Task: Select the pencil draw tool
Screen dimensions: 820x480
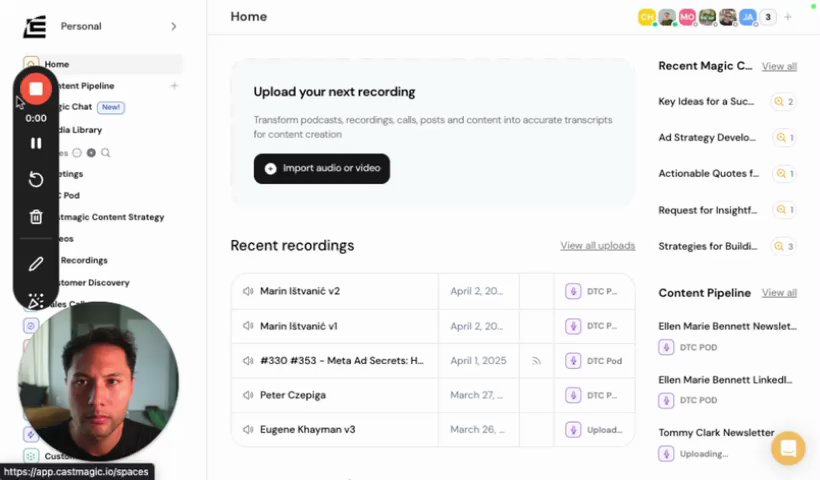Action: [36, 264]
